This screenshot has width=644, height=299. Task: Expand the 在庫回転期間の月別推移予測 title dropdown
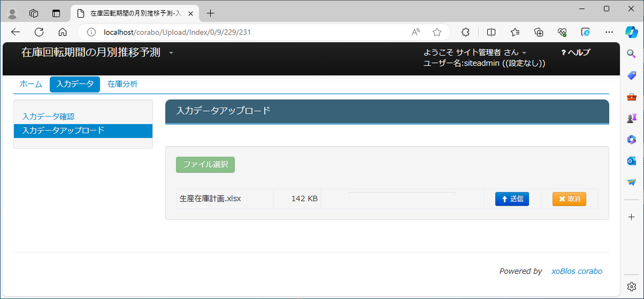pyautogui.click(x=171, y=53)
